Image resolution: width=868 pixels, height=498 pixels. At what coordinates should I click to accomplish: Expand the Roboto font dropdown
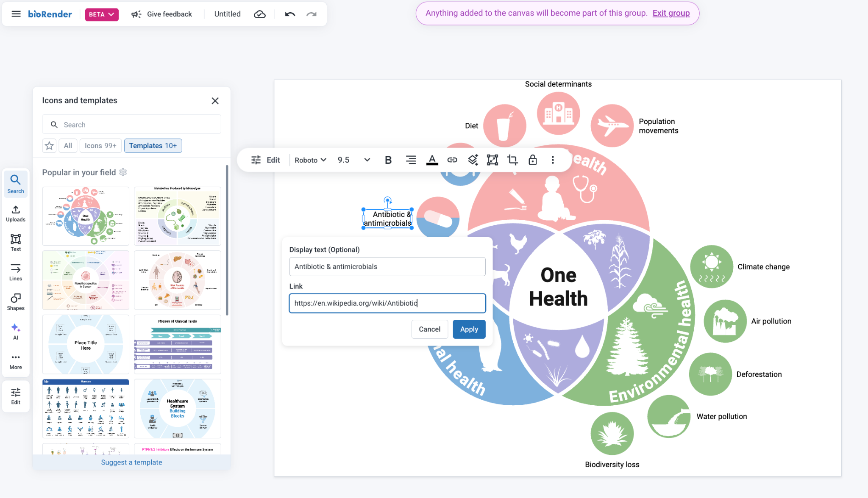coord(310,160)
